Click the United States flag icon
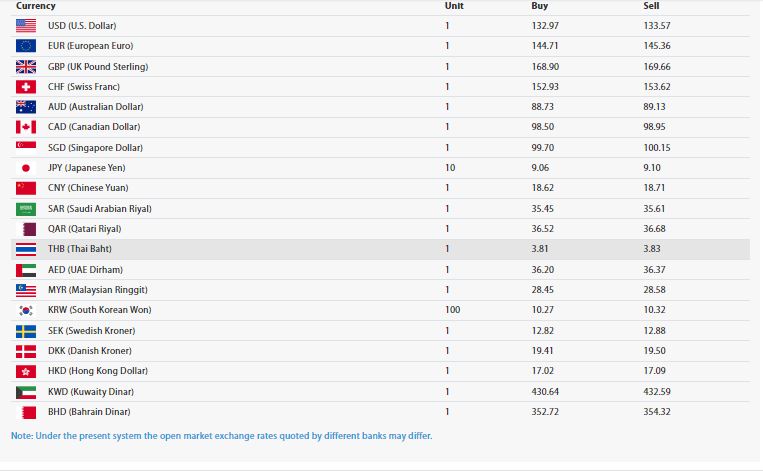This screenshot has width=763, height=471. (x=26, y=26)
